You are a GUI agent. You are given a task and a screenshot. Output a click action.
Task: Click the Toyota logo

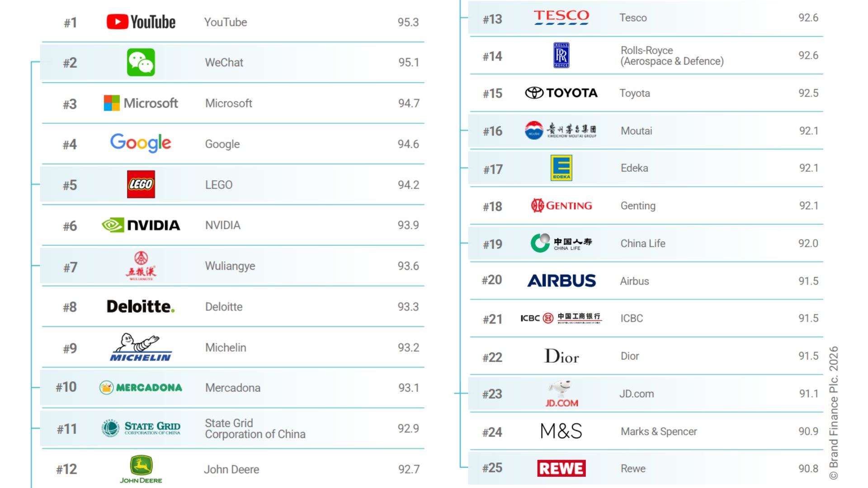coord(561,93)
